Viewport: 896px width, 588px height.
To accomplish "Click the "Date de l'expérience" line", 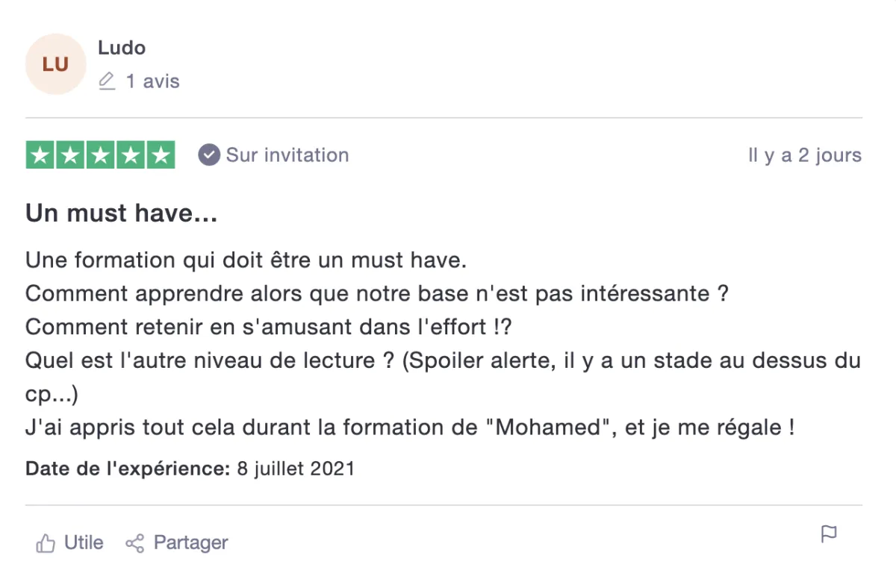I will pyautogui.click(x=190, y=469).
